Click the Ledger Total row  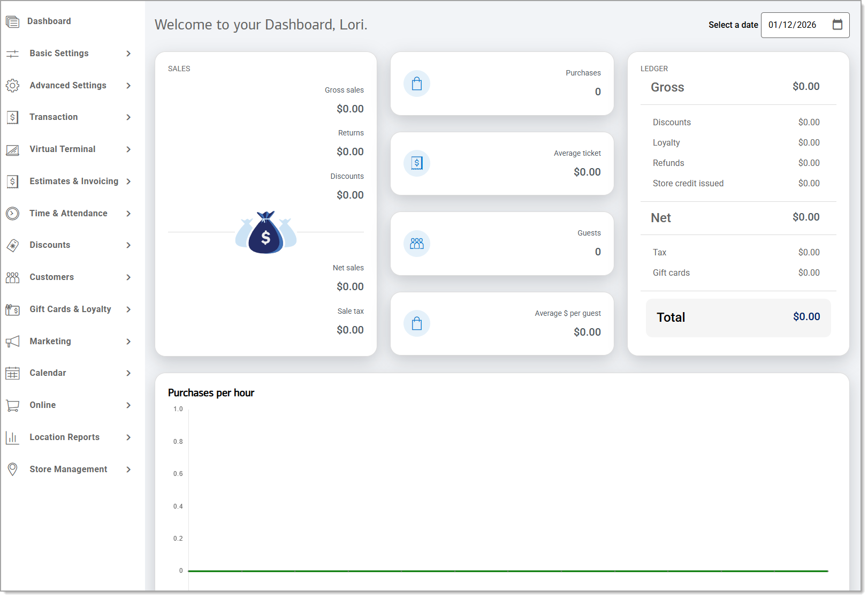tap(738, 317)
